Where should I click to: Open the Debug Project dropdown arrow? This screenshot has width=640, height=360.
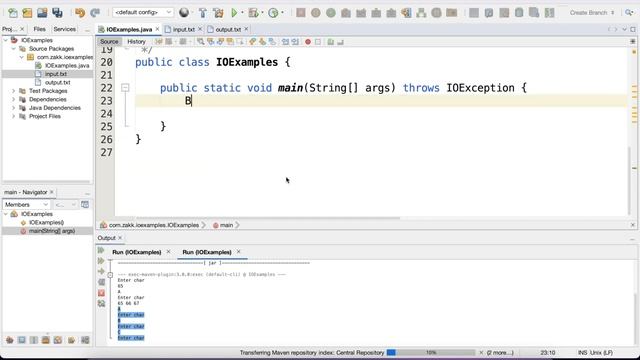click(262, 13)
